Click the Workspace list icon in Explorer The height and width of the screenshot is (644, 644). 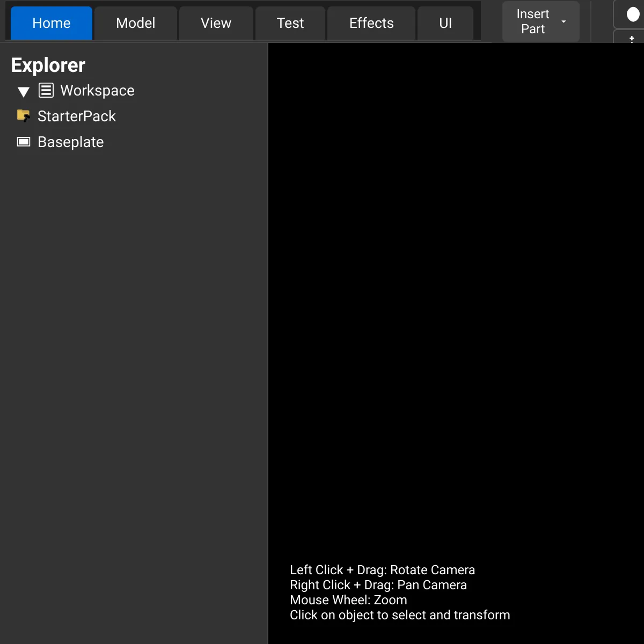click(46, 91)
